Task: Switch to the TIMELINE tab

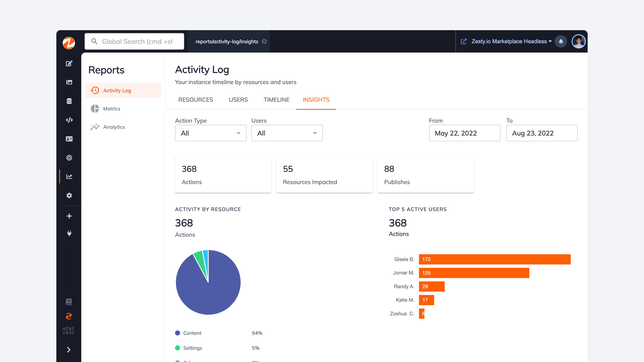Action: coord(276,99)
